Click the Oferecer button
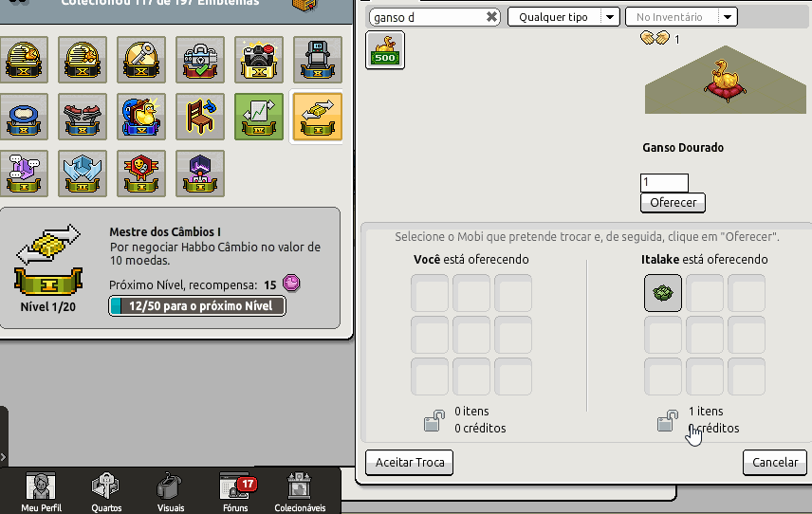 (x=673, y=202)
